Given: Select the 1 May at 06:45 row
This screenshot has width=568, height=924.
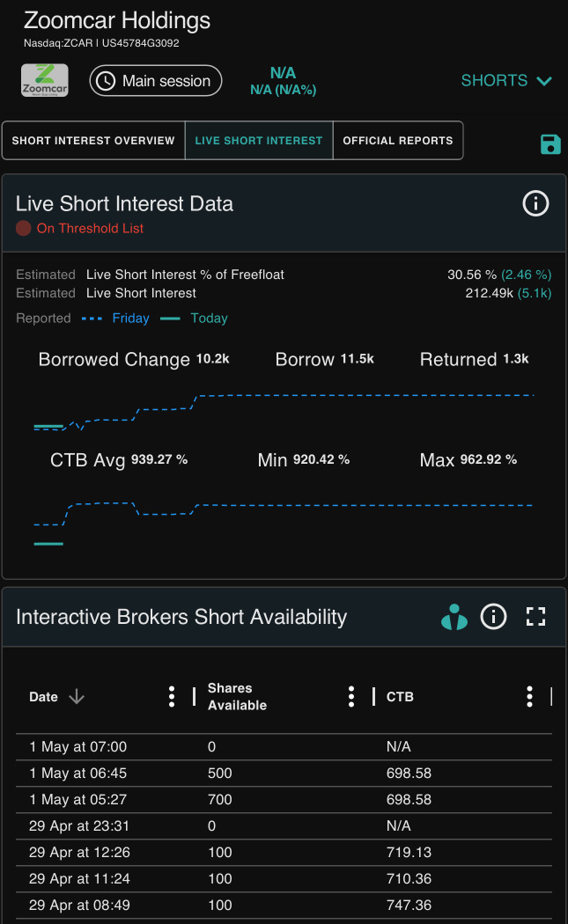Looking at the screenshot, I should tap(284, 774).
